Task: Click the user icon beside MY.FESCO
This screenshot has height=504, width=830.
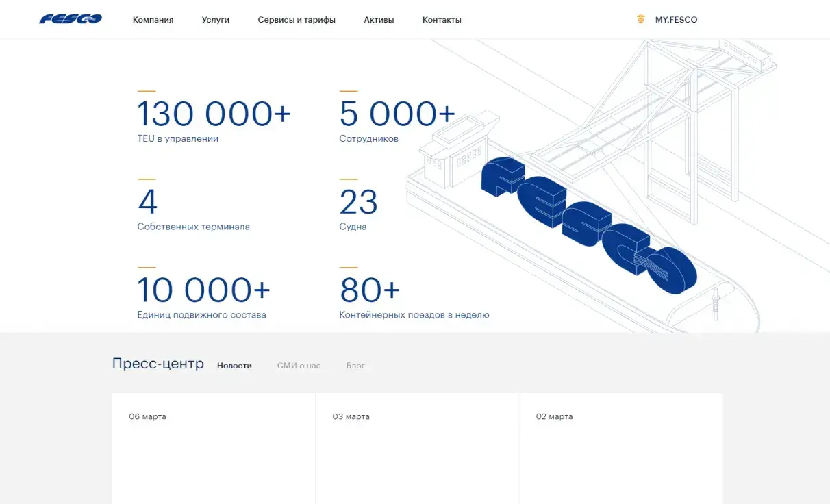Action: pos(640,19)
